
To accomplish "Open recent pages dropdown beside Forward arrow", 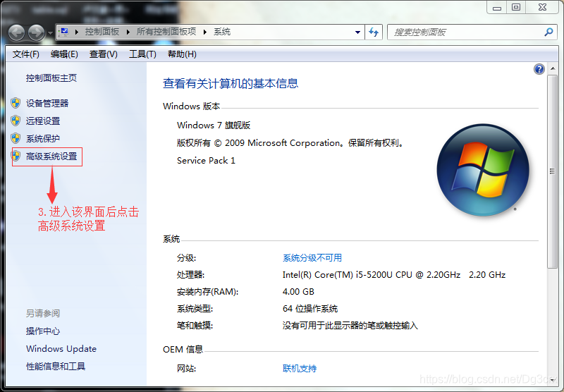I will [50, 33].
